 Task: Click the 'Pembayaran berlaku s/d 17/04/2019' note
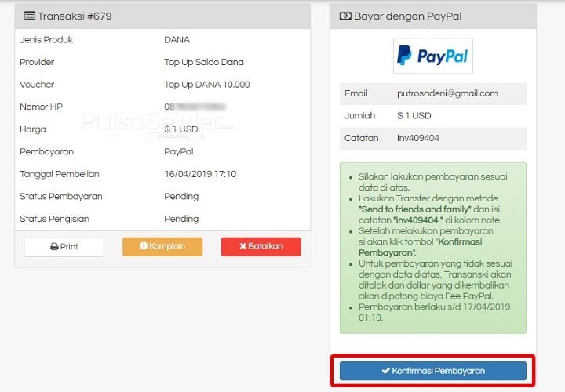[434, 307]
